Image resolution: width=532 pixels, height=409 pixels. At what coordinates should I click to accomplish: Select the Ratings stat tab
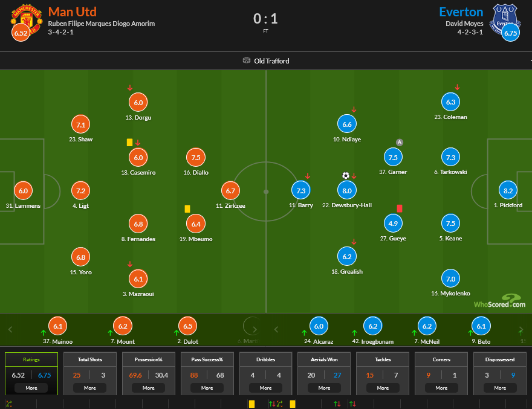pos(31,359)
